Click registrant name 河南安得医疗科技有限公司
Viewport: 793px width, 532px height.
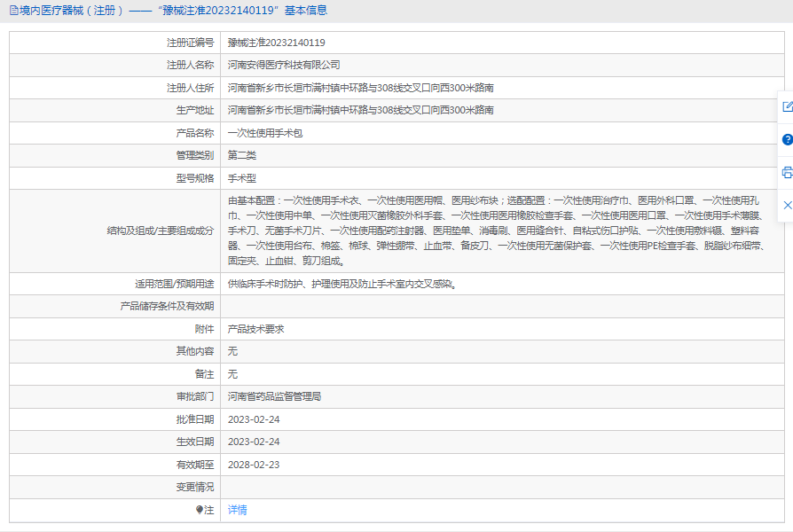[284, 65]
